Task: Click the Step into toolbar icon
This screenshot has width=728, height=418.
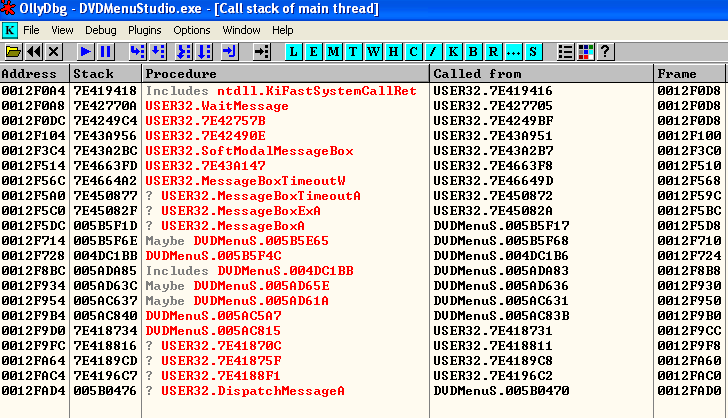Action: click(x=138, y=52)
